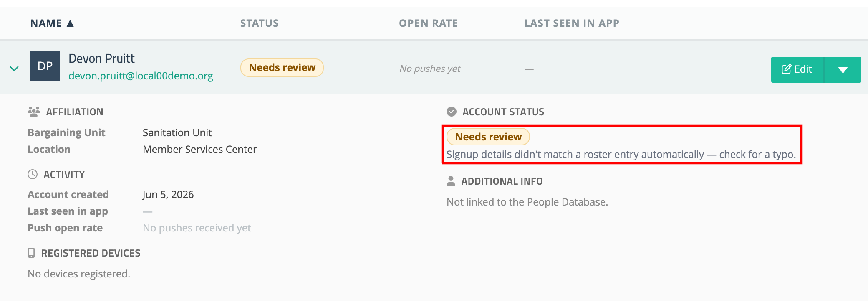The height and width of the screenshot is (305, 868).
Task: Click the Location label under Affiliation
Action: [49, 150]
